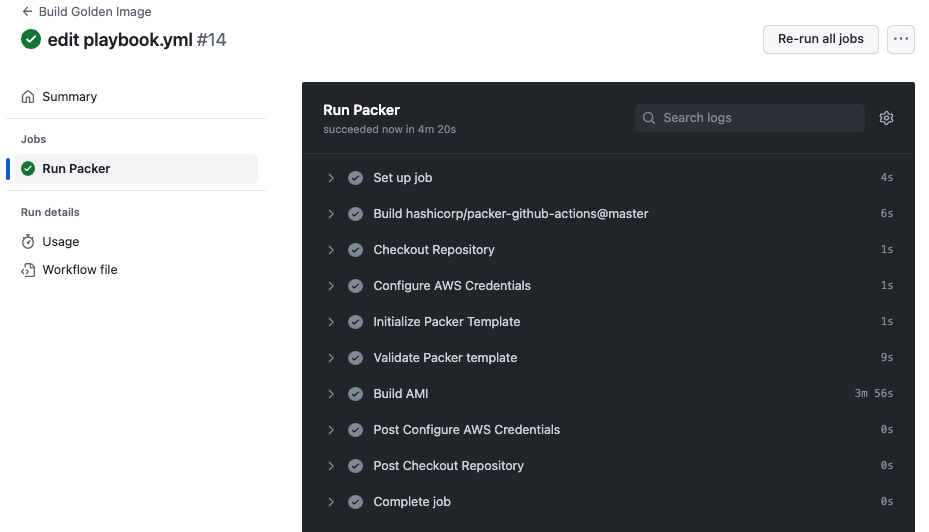Click the 'succeeded now in 4m 20s' status text
929x532 pixels.
click(389, 129)
